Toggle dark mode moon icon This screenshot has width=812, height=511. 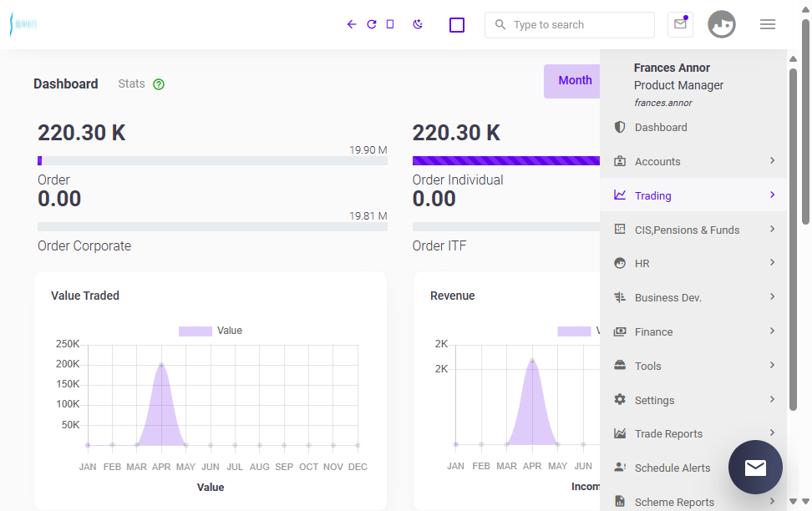pyautogui.click(x=418, y=24)
